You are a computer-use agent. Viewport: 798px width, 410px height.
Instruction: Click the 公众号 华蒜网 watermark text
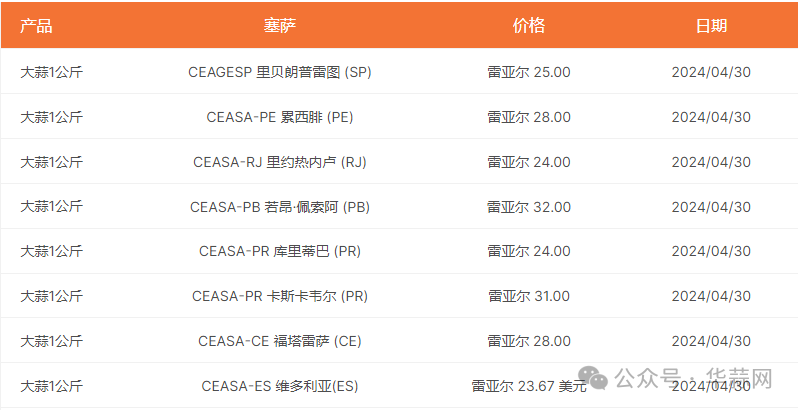click(x=693, y=378)
